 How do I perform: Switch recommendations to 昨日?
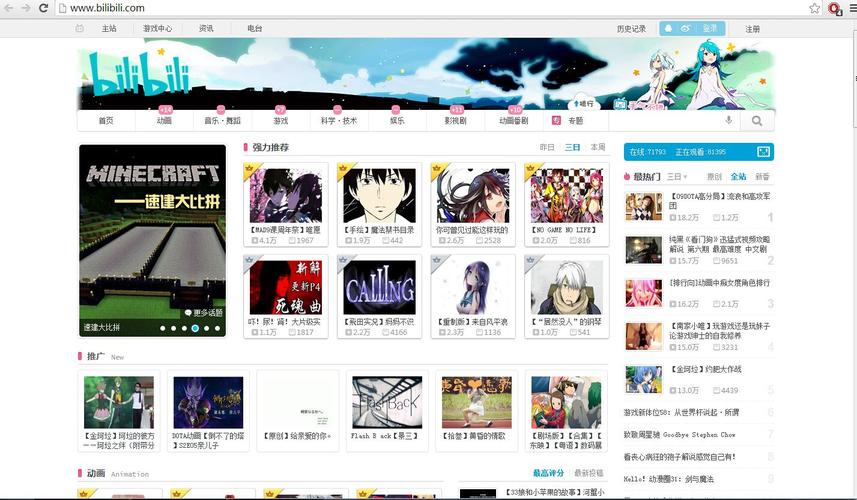pos(547,147)
